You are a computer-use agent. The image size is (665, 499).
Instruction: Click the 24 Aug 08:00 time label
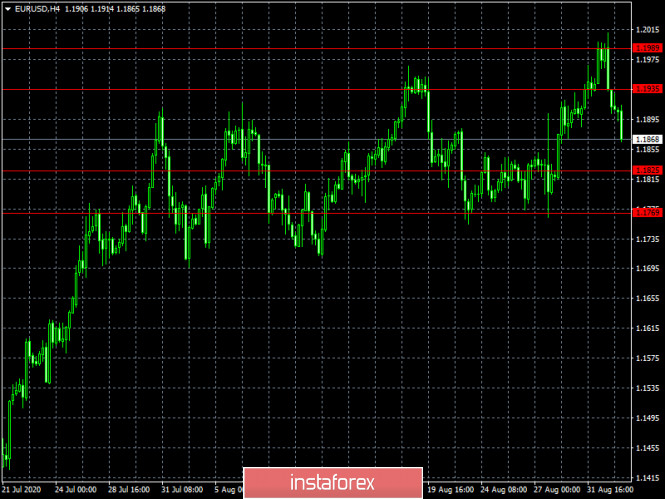504,491
